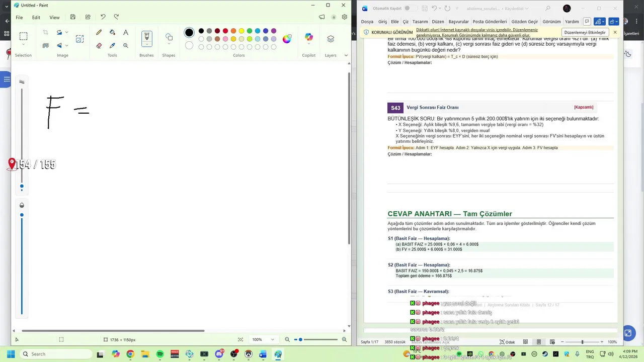The image size is (644, 362).
Task: Select the red color swatch
Action: tap(225, 31)
